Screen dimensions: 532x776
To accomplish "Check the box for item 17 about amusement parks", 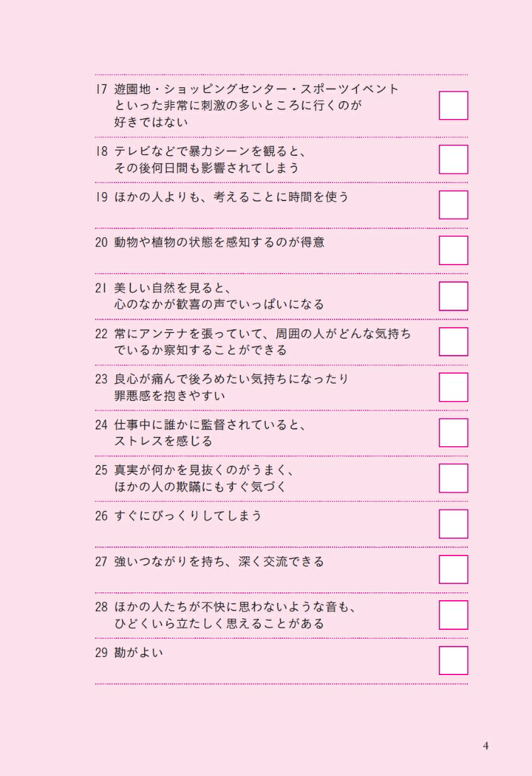I will (453, 105).
